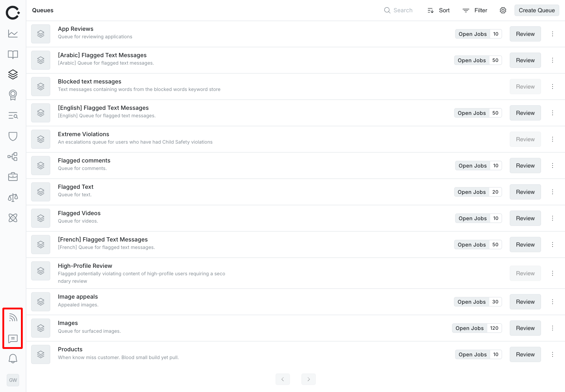The height and width of the screenshot is (392, 565).
Task: Open the scales of justice icon
Action: [13, 197]
